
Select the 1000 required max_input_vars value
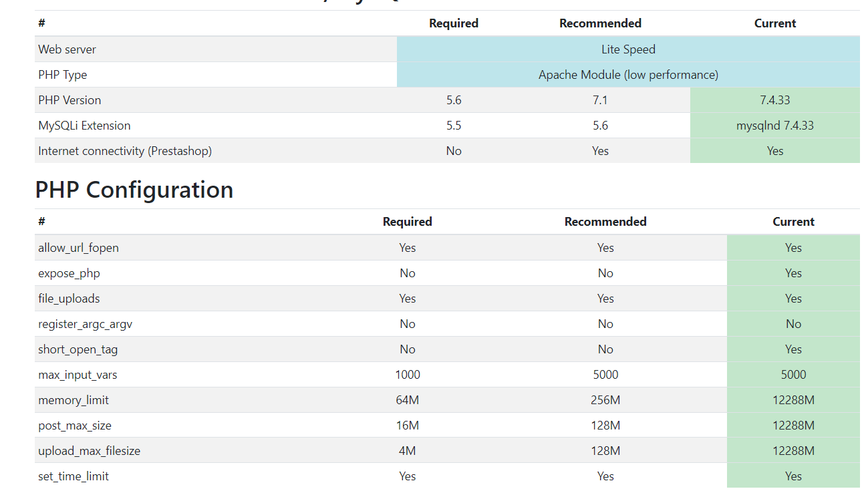click(x=408, y=375)
